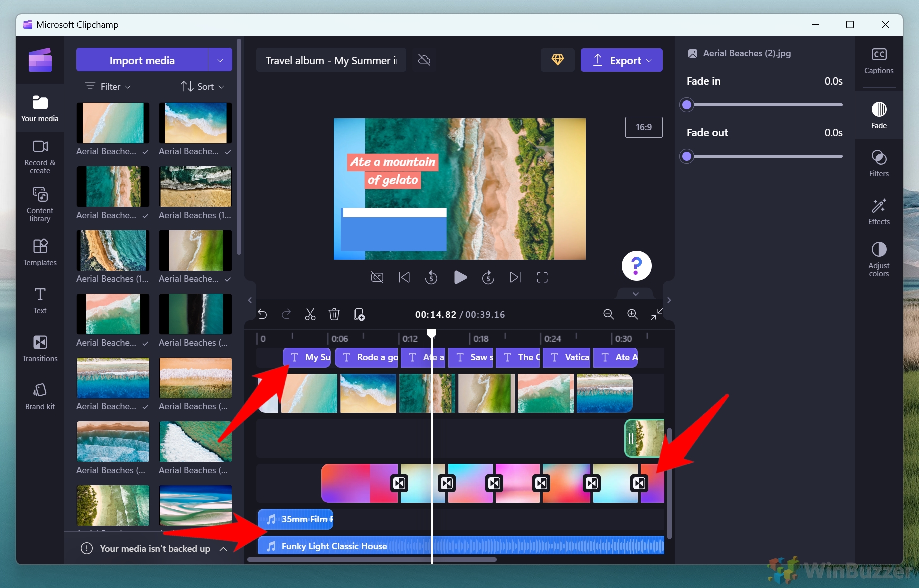Click the first transition icon on the gradient track
Image resolution: width=919 pixels, height=588 pixels.
point(399,483)
